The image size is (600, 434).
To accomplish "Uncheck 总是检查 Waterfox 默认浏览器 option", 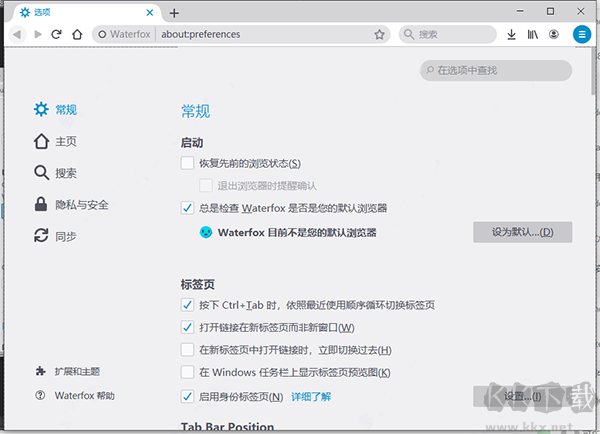I will click(x=187, y=208).
